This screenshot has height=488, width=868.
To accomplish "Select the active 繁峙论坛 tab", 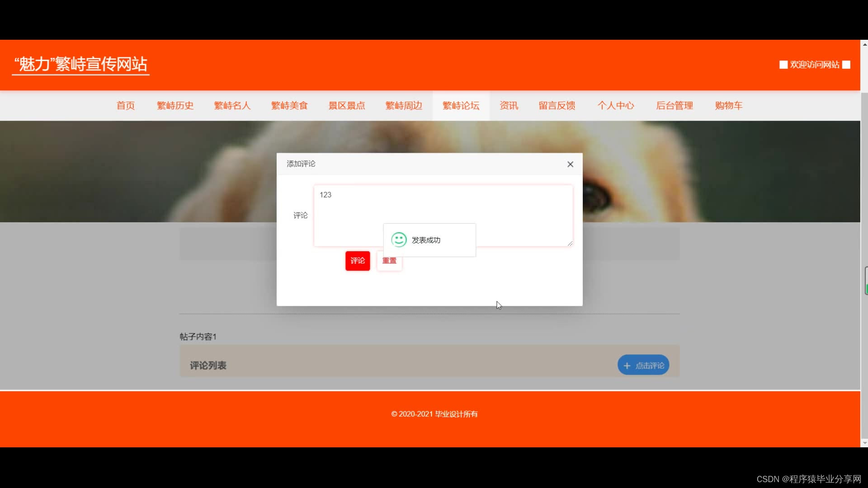I will [461, 105].
